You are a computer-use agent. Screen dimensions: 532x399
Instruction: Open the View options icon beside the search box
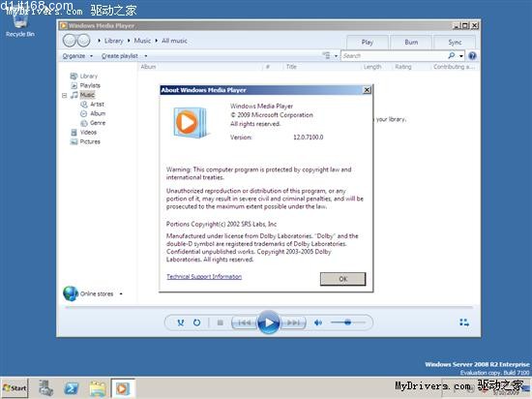tap(326, 55)
